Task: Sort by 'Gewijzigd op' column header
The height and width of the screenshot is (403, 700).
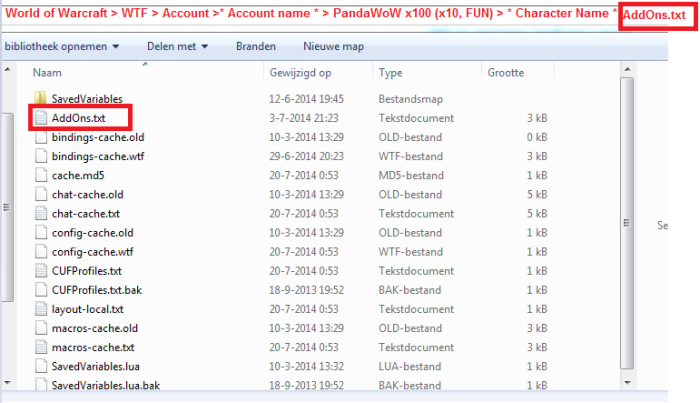Action: [300, 73]
